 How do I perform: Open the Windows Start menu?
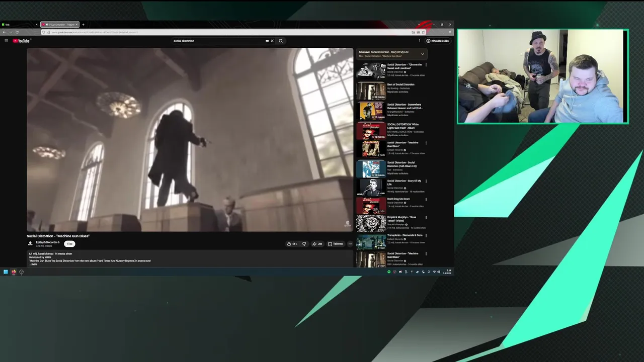[x=6, y=272]
